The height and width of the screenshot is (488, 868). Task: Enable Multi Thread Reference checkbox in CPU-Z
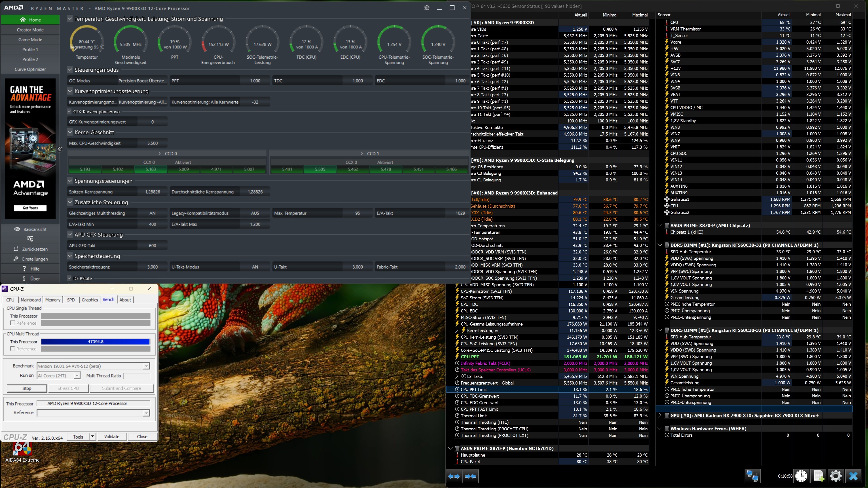tap(12, 349)
